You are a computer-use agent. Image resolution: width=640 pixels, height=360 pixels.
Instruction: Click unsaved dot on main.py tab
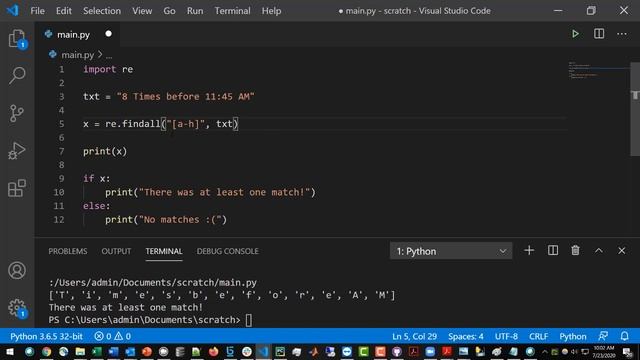[108, 34]
